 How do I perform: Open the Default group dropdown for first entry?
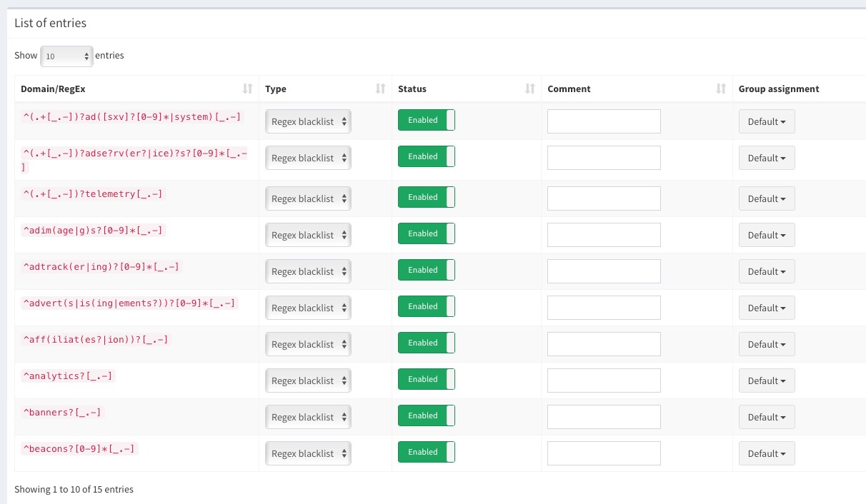(x=767, y=121)
